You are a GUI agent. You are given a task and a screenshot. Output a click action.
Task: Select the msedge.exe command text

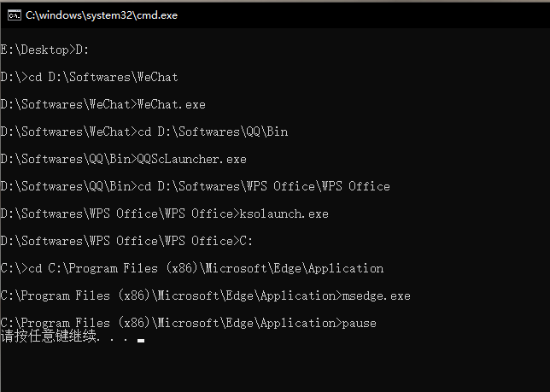click(377, 296)
